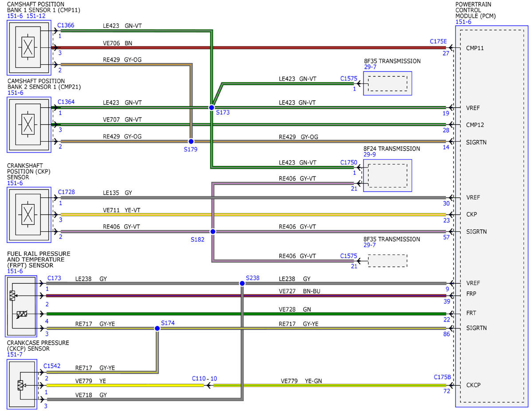Screen dimensions: 532x411
Task: Click the S179 splice dot
Action: (191, 141)
